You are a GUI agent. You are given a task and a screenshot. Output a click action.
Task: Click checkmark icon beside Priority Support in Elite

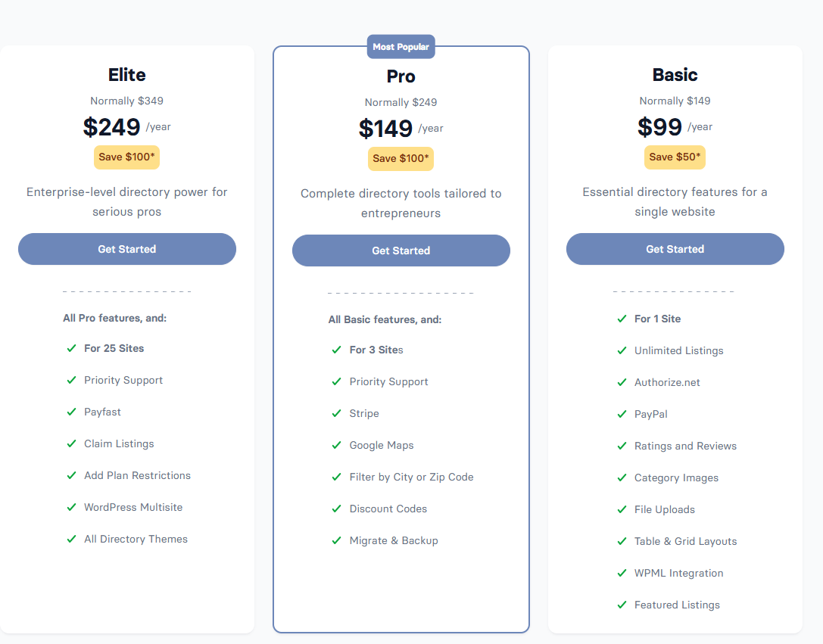[71, 380]
